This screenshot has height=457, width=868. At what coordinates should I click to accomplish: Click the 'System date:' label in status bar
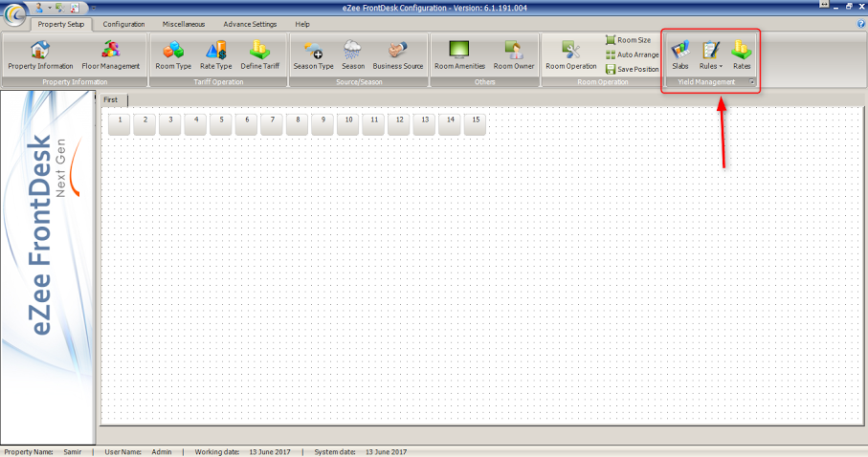[335, 452]
